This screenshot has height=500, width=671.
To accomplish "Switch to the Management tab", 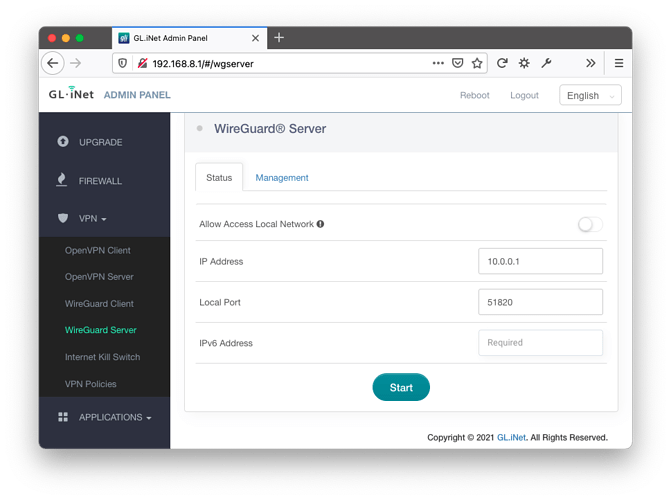I will click(282, 178).
